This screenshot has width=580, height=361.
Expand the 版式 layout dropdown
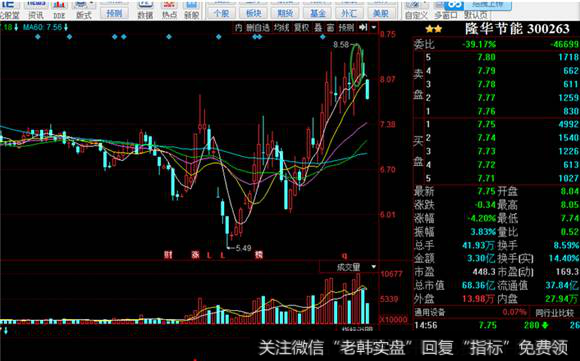(91, 4)
